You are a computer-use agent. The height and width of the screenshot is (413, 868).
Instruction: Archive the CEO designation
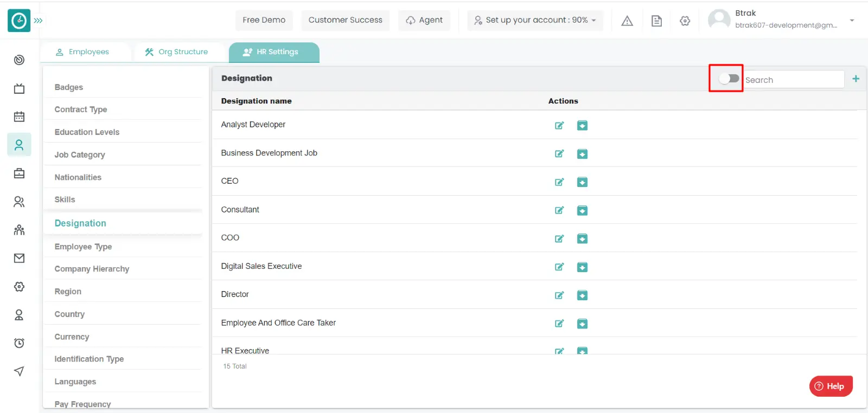point(582,182)
